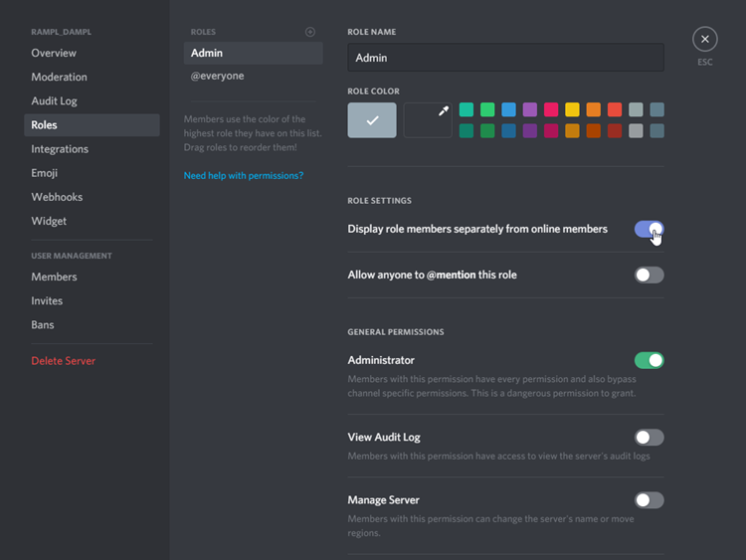Image resolution: width=746 pixels, height=560 pixels.
Task: Toggle Display role members separately switch
Action: (x=649, y=229)
